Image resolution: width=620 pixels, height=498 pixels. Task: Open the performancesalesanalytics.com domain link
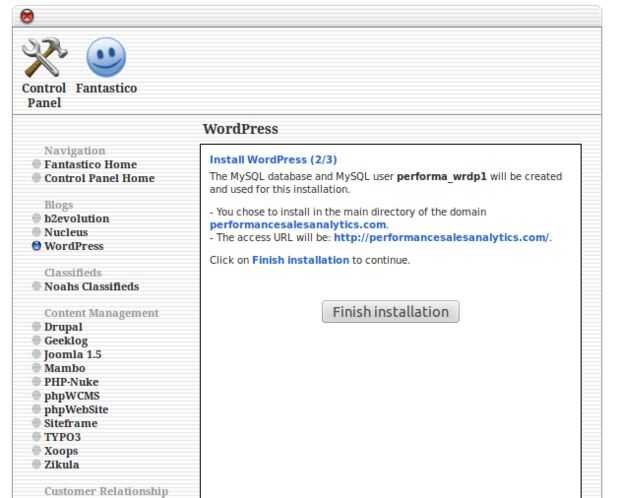click(x=298, y=225)
